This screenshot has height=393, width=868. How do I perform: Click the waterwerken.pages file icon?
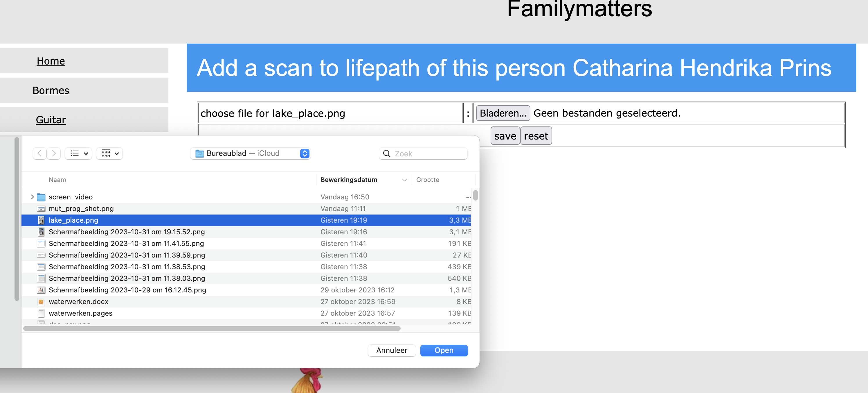pos(41,313)
